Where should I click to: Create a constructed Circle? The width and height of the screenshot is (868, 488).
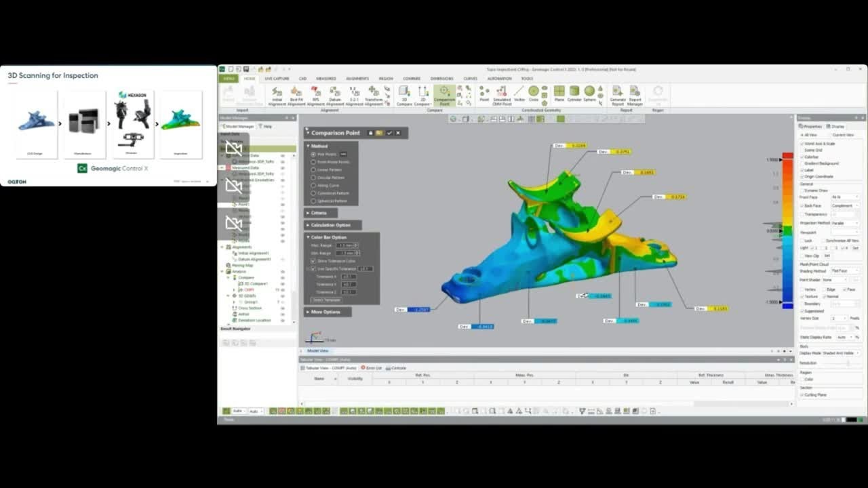[x=534, y=94]
